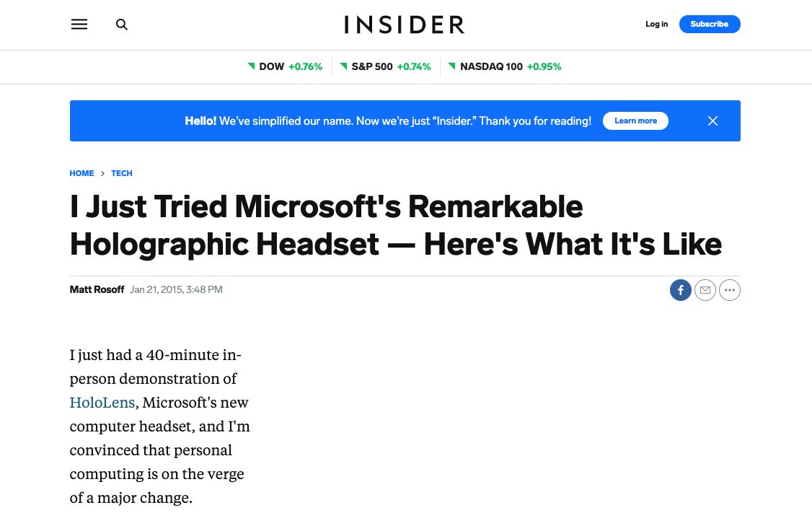Click the S&P 500 arrow indicator
Viewport: 812px width, 526px height.
(x=343, y=66)
